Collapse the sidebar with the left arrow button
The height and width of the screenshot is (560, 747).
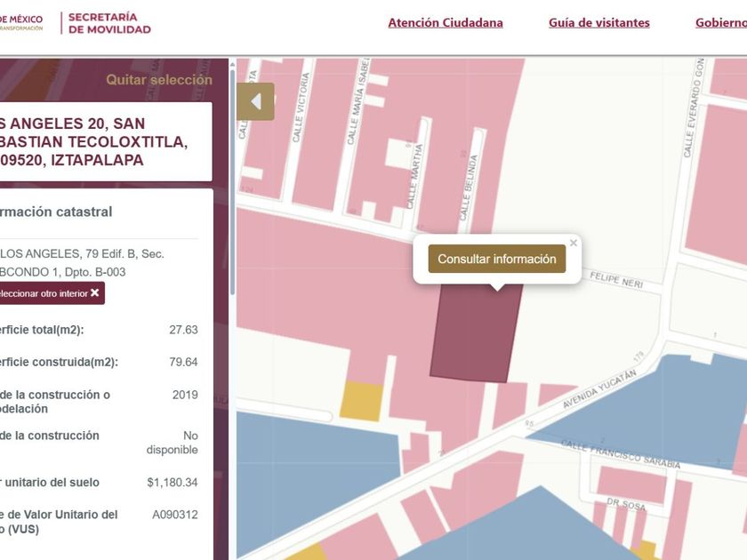pos(255,101)
